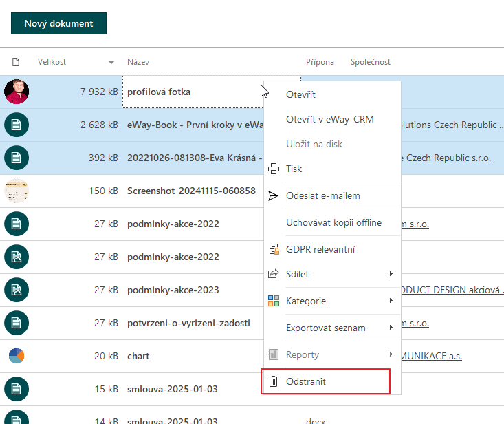This screenshot has width=504, height=424.
Task: Select the 15 kB smlouva-2025-01-03 name
Action: tap(173, 390)
